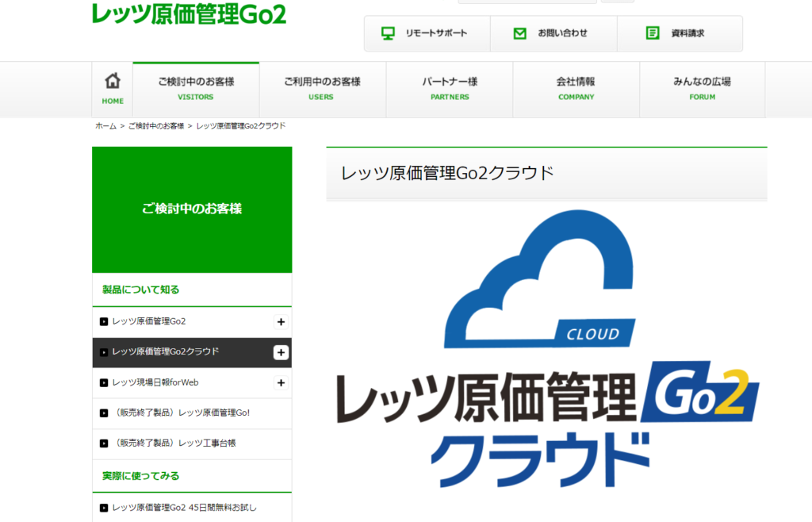Viewport: 812px width, 522px height.
Task: Click arrow bullet icon beside レッツ現場日報forWeb
Action: [x=104, y=382]
